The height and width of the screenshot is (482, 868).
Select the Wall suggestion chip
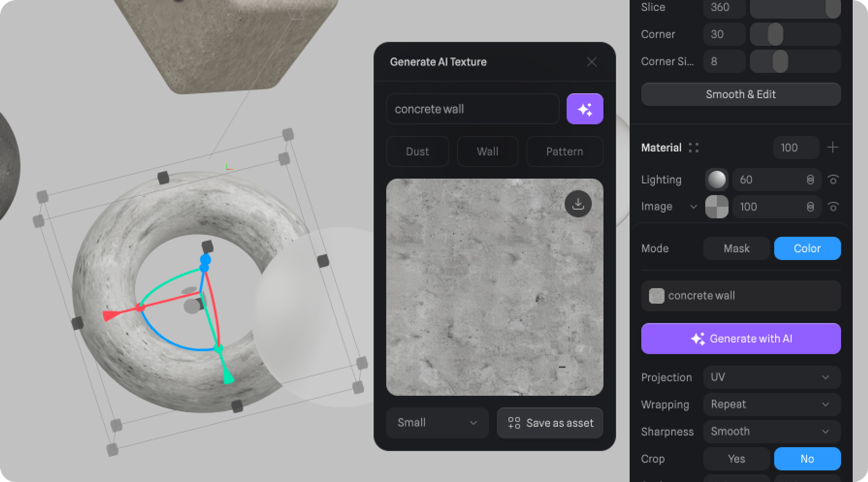tap(487, 151)
